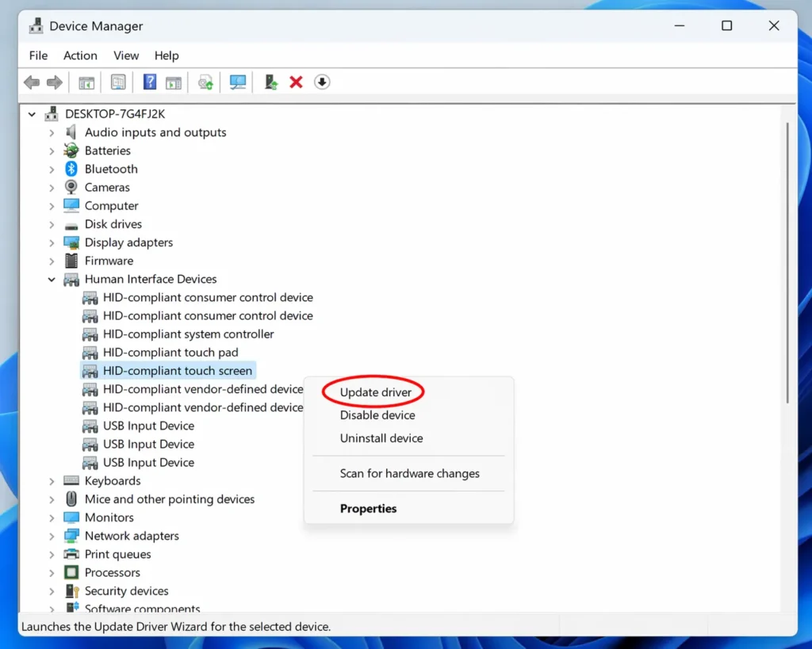Click the Update device driver toolbar icon

pos(271,82)
